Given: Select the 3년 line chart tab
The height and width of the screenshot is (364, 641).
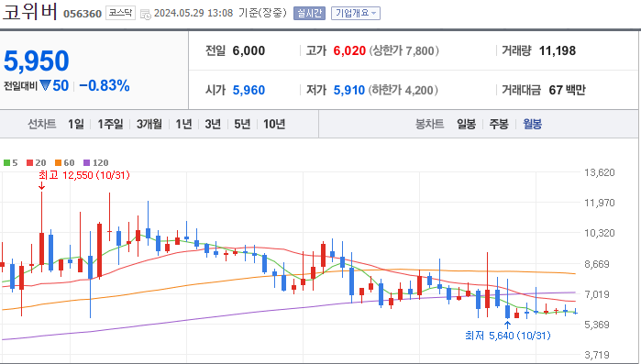Looking at the screenshot, I should pyautogui.click(x=213, y=124).
